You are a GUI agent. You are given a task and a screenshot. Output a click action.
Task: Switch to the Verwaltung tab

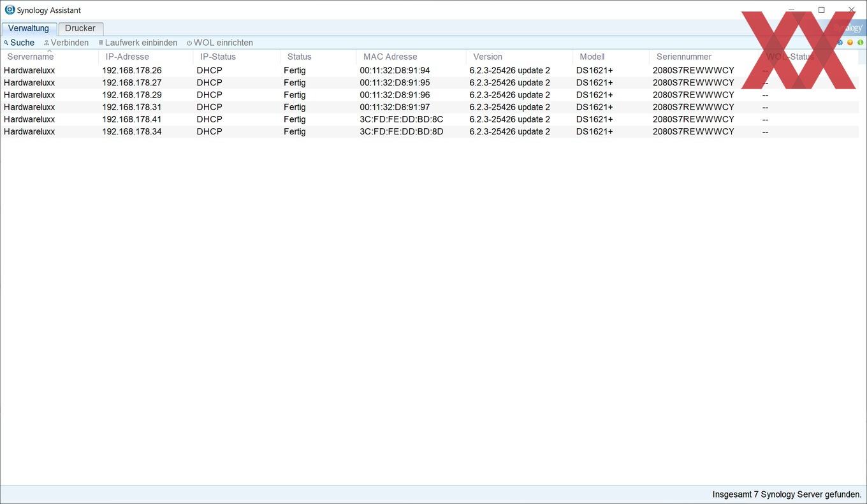point(29,29)
